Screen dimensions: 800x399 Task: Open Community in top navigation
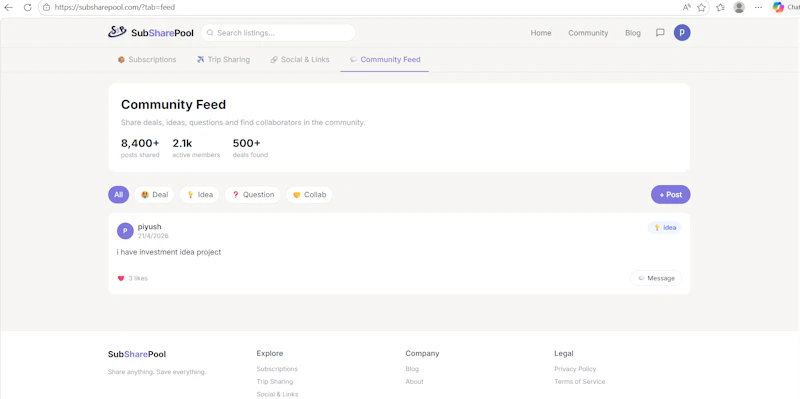pyautogui.click(x=588, y=33)
